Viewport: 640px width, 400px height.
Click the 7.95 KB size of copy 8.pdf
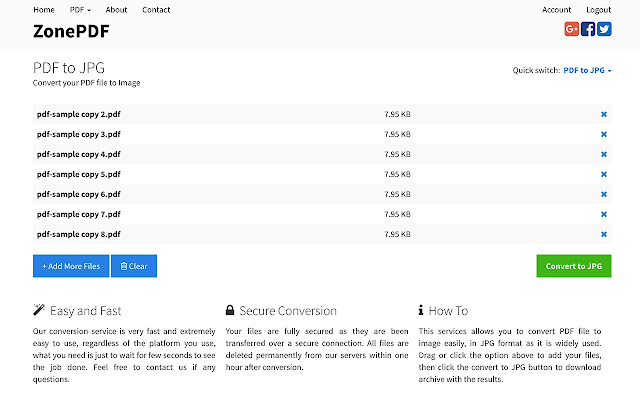[x=397, y=234]
